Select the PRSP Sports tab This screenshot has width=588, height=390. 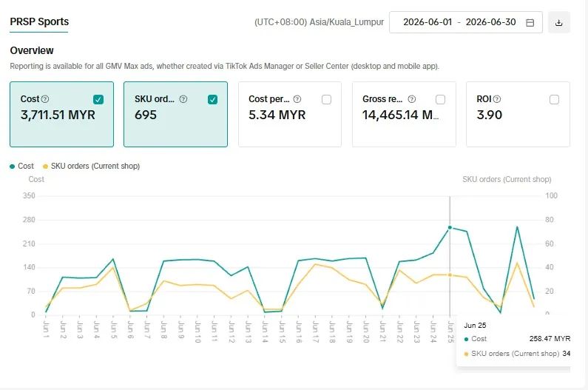pyautogui.click(x=39, y=21)
